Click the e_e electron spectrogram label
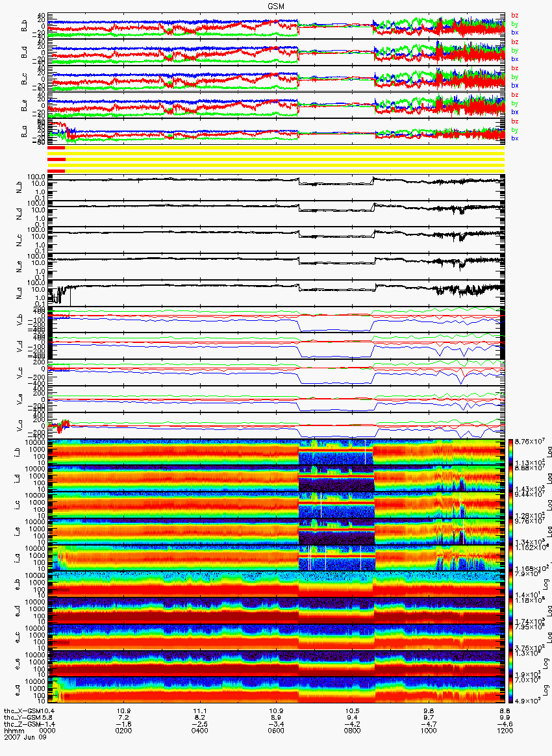 click(16, 664)
